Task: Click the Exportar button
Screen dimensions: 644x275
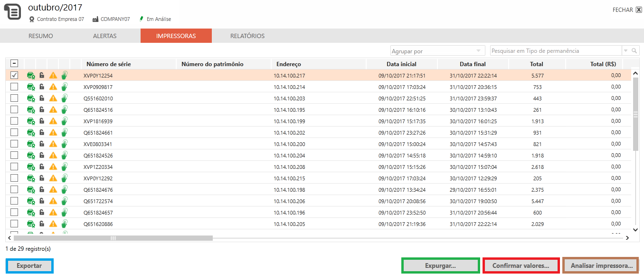Action: (29, 266)
